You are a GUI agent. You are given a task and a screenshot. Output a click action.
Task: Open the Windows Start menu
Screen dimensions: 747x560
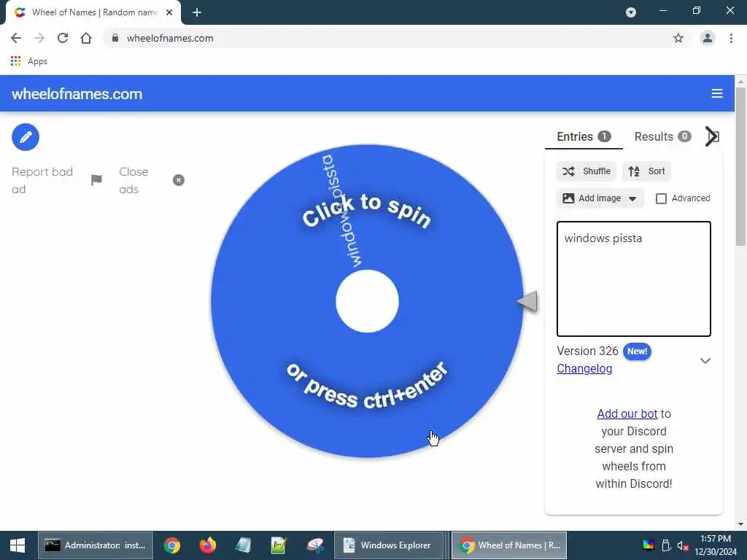[x=18, y=545]
